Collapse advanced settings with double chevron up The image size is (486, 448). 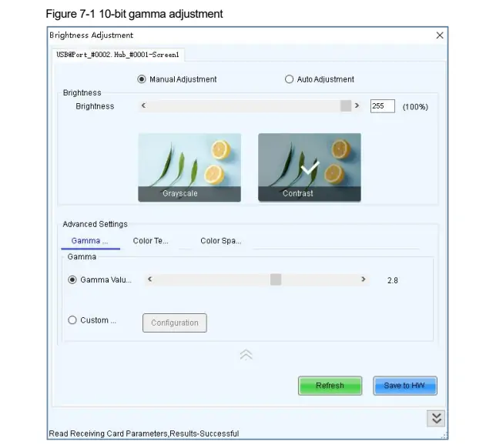coord(246,355)
